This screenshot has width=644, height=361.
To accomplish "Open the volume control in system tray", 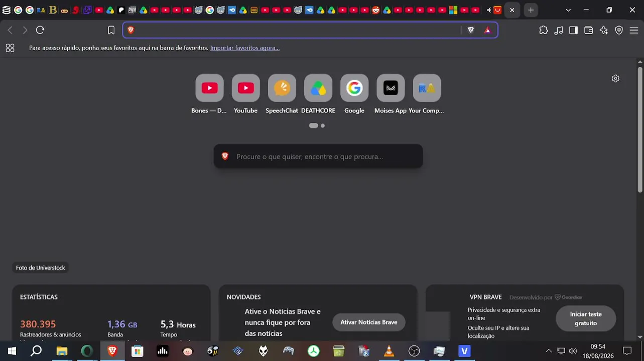I will (x=573, y=351).
